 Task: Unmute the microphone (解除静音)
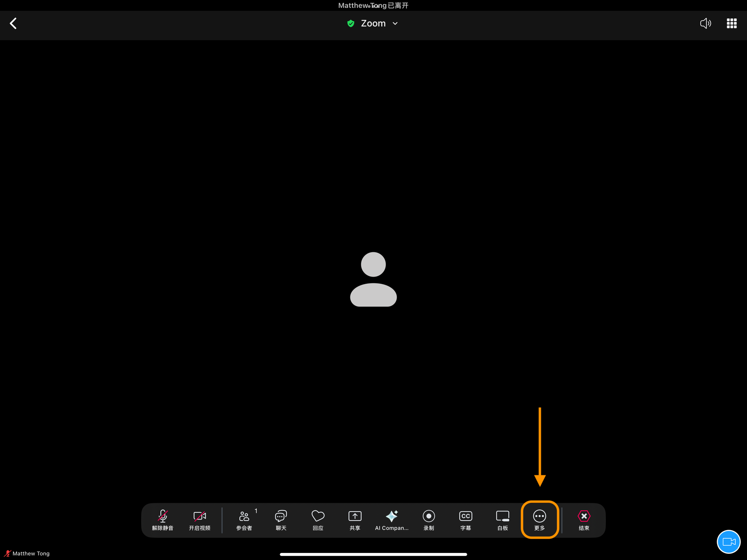[163, 520]
